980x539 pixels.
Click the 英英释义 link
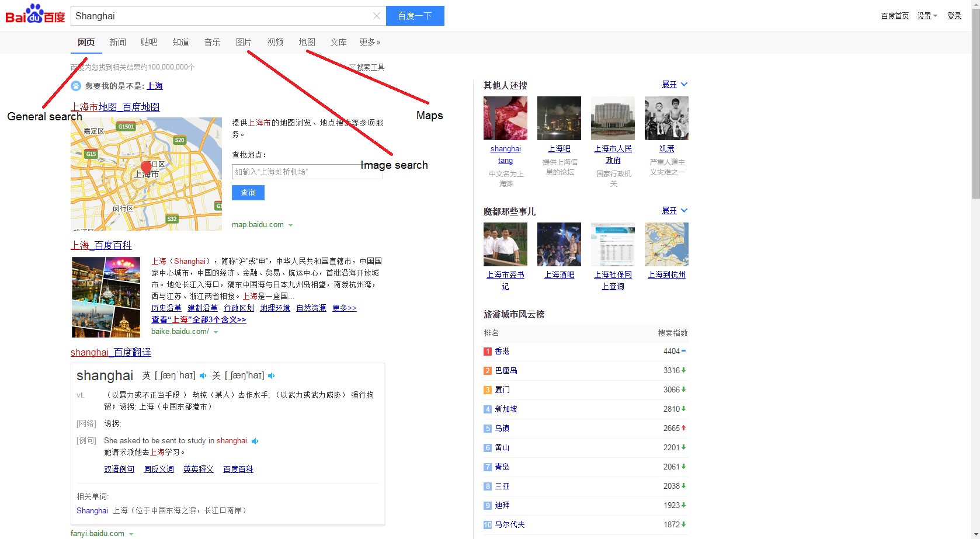199,469
